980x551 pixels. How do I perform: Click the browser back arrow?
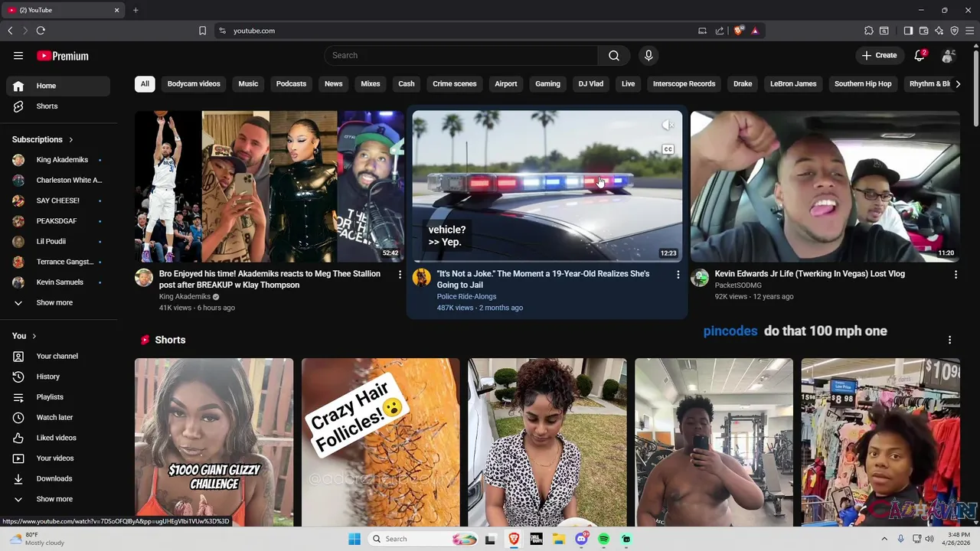[10, 31]
